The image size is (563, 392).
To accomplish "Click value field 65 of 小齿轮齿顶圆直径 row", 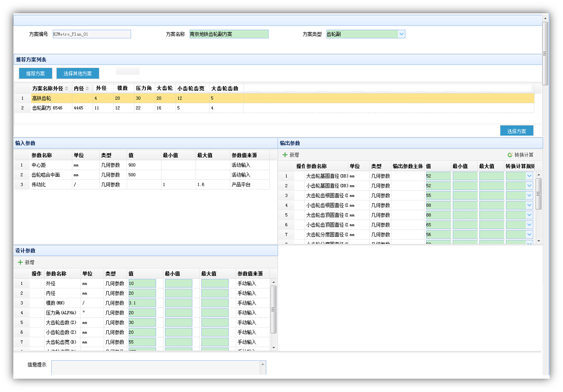I will pyautogui.click(x=438, y=225).
